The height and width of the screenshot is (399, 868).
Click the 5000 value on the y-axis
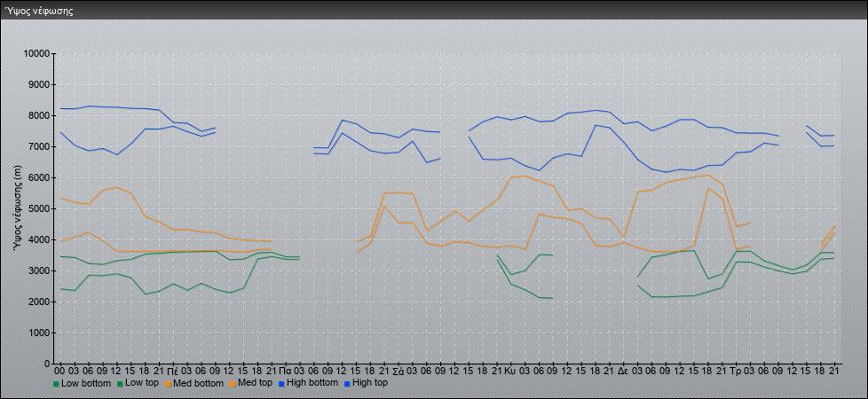[x=39, y=208]
